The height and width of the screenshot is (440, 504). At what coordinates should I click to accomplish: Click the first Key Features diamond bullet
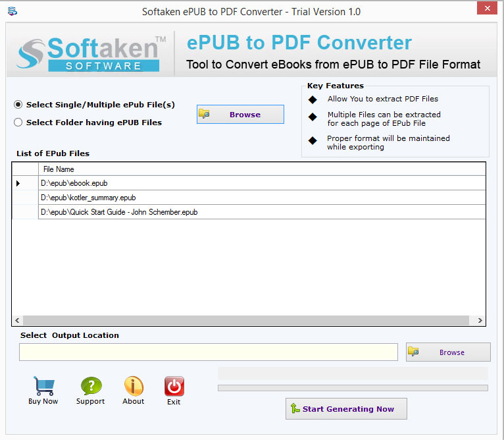(x=313, y=99)
